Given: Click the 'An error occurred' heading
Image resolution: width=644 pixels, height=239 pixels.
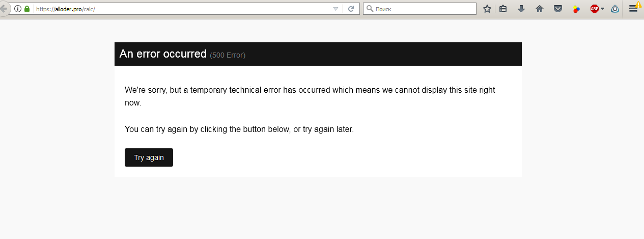Looking at the screenshot, I should tap(163, 54).
